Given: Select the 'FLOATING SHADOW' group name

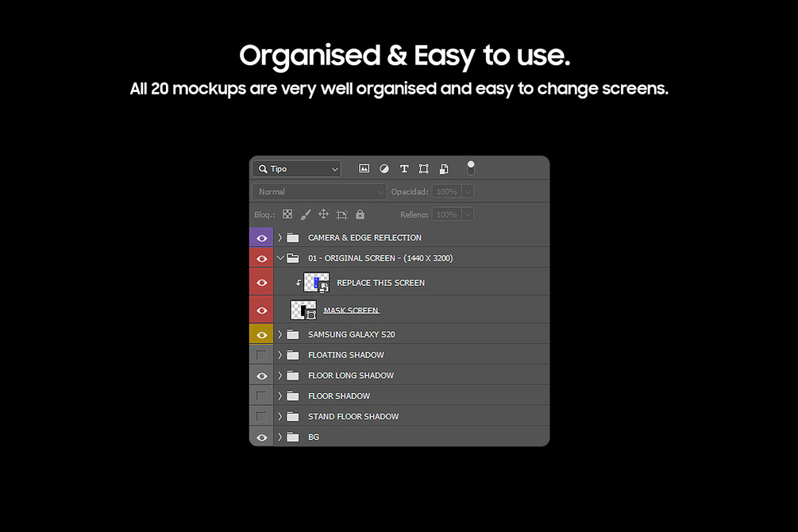Looking at the screenshot, I should (x=346, y=355).
